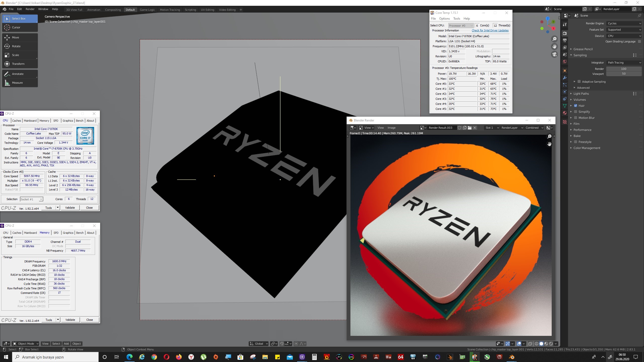This screenshot has width=644, height=362.
Task: Expand the Performance panel
Action: click(x=582, y=130)
